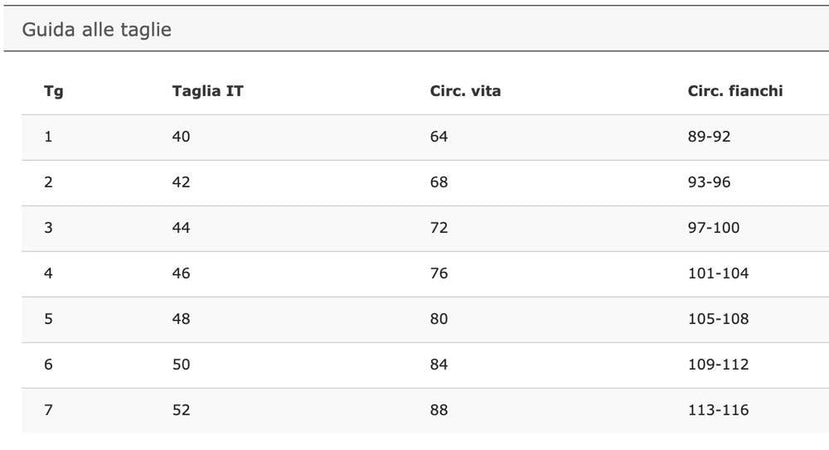Viewport: 829px width, 450px height.
Task: Select size row number 4
Action: tap(48, 273)
